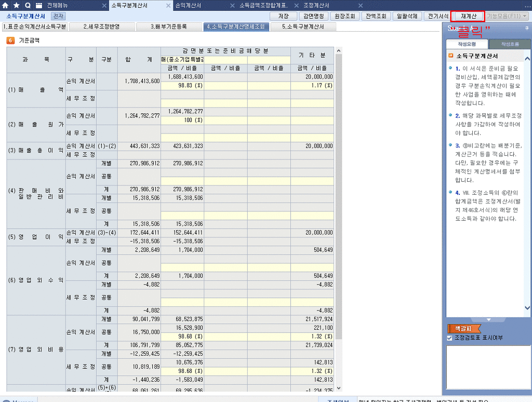This screenshot has height=402, width=532.
Task: Click the 원장조회 button
Action: pyautogui.click(x=345, y=16)
